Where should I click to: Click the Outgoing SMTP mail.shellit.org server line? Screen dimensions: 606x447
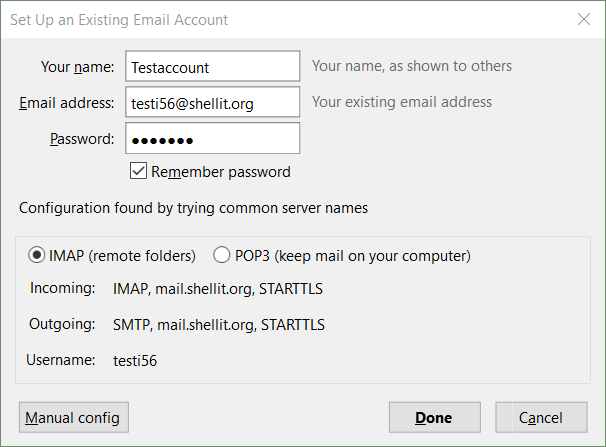click(x=219, y=325)
